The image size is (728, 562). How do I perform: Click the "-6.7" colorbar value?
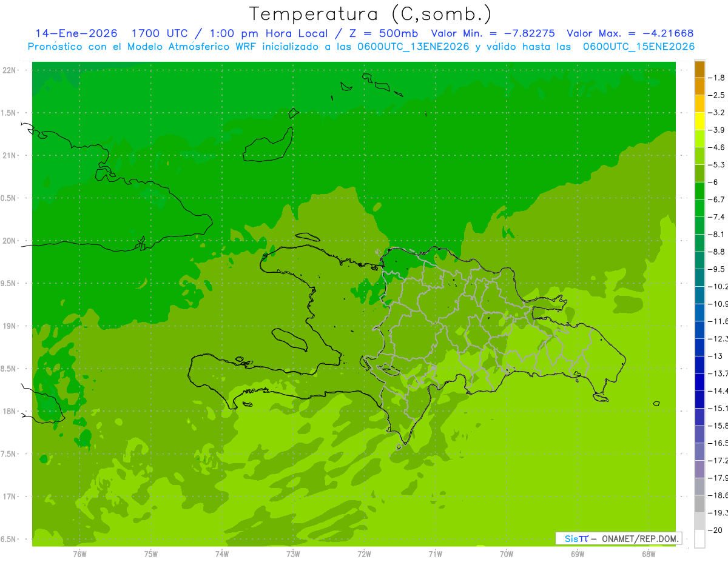pos(717,199)
